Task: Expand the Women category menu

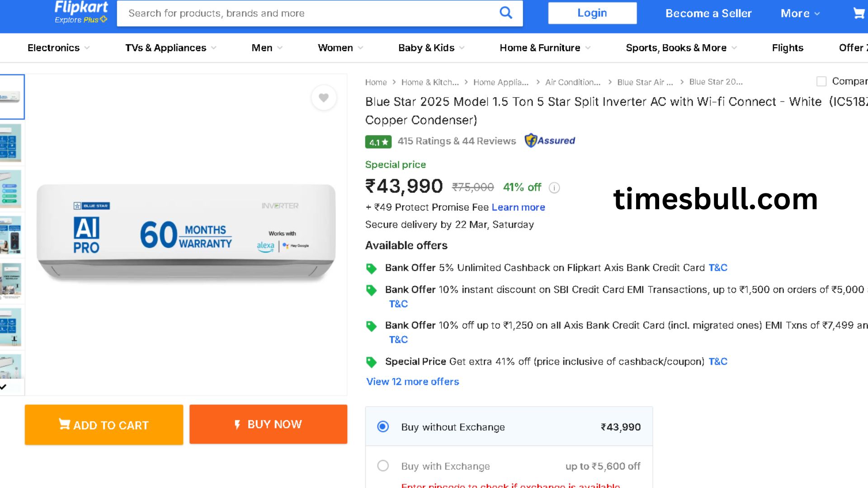Action: tap(340, 48)
